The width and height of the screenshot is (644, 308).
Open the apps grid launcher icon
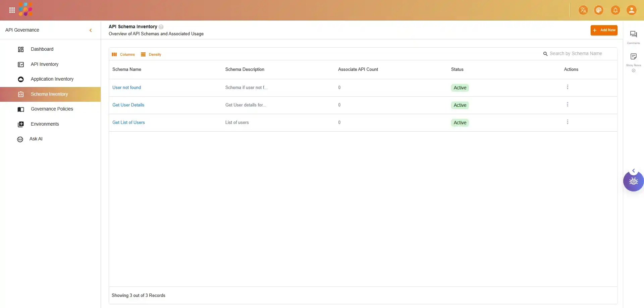(12, 10)
